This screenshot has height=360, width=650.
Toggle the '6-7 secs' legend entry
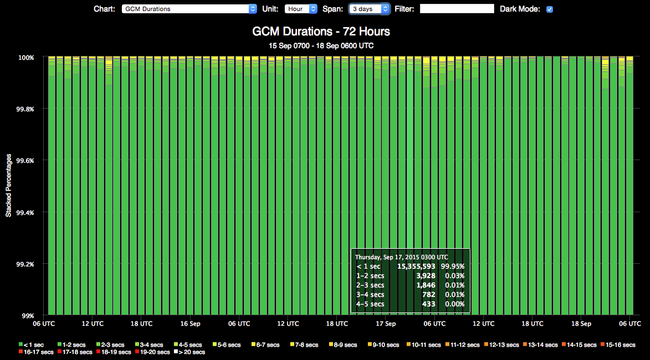click(265, 345)
